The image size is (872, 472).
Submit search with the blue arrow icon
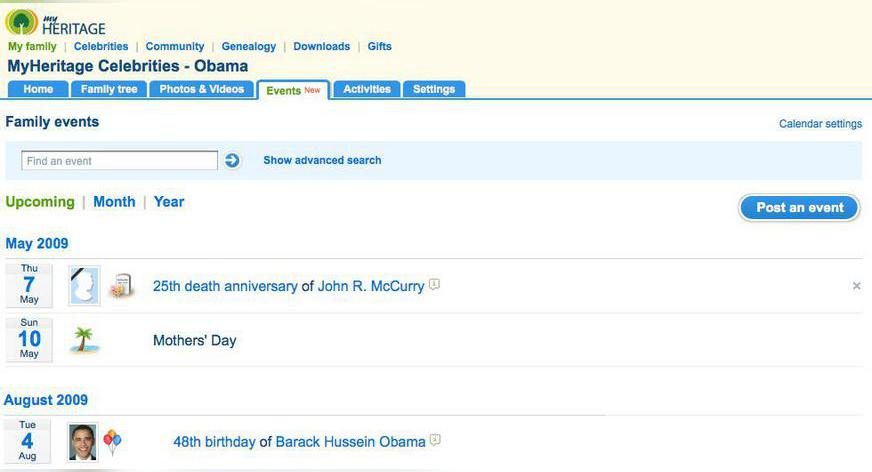pos(232,161)
